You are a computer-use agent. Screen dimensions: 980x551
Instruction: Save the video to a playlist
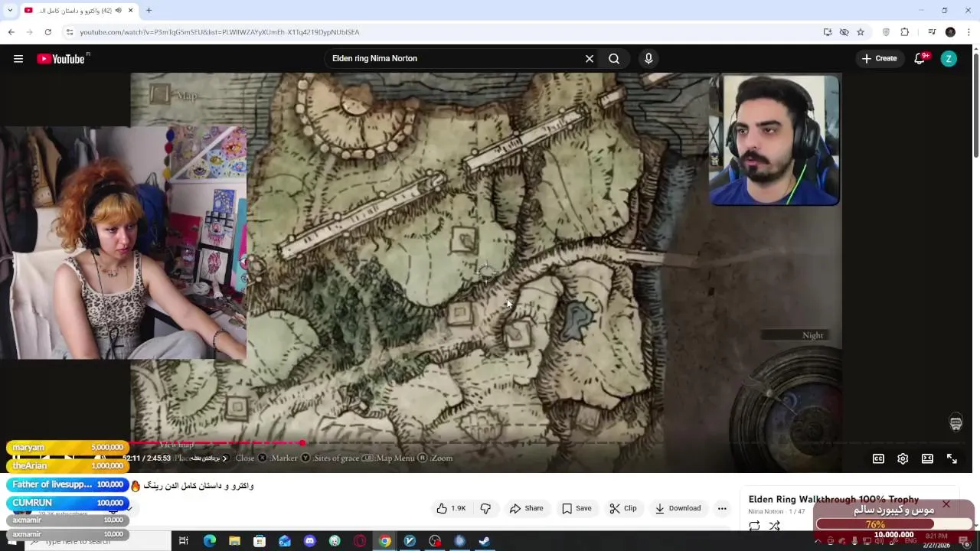(x=576, y=508)
